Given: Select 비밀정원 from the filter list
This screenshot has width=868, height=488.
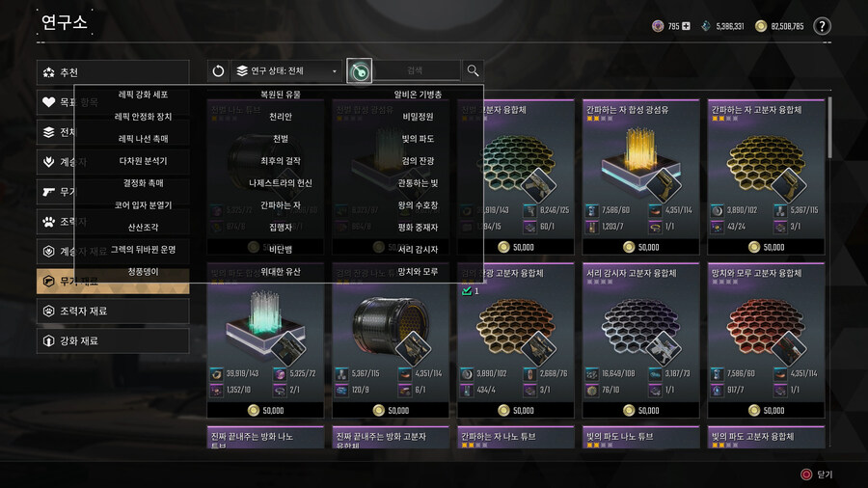Looking at the screenshot, I should (418, 117).
